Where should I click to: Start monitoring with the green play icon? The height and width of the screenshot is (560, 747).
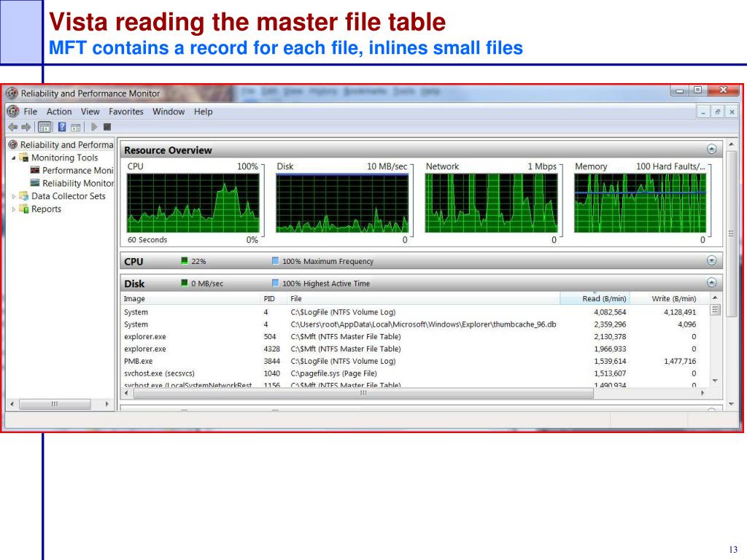click(94, 127)
